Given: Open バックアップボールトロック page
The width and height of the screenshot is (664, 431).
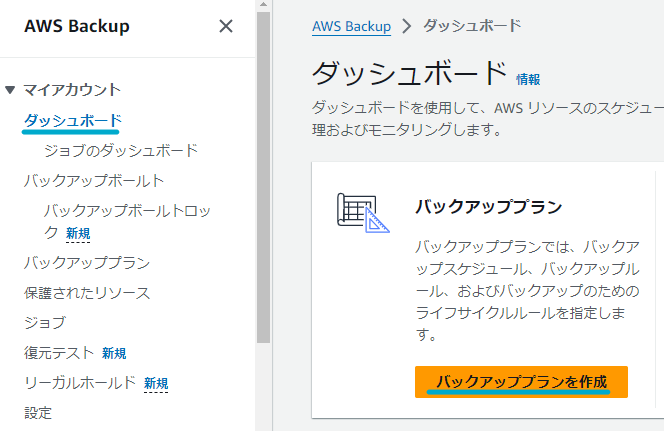Looking at the screenshot, I should coord(127,221).
